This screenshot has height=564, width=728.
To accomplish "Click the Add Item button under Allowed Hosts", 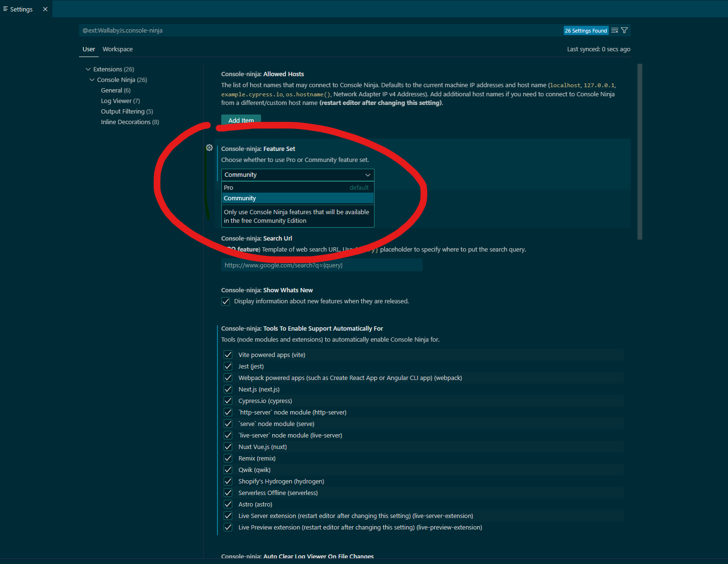I will 241,120.
